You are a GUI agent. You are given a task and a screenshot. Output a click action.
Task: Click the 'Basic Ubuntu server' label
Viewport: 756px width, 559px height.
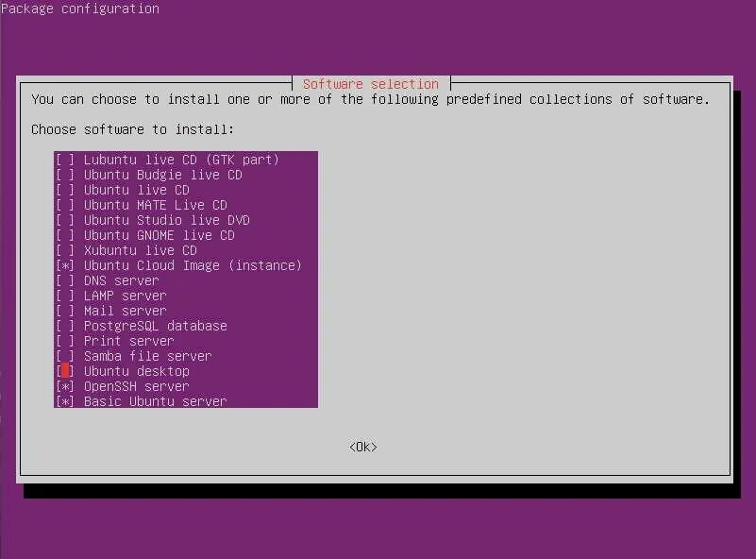(155, 401)
